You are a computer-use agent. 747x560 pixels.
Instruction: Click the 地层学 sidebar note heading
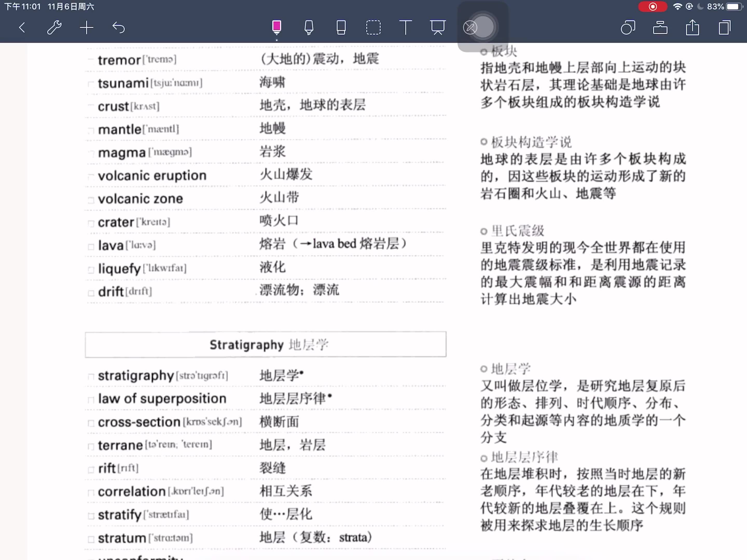coord(511,369)
